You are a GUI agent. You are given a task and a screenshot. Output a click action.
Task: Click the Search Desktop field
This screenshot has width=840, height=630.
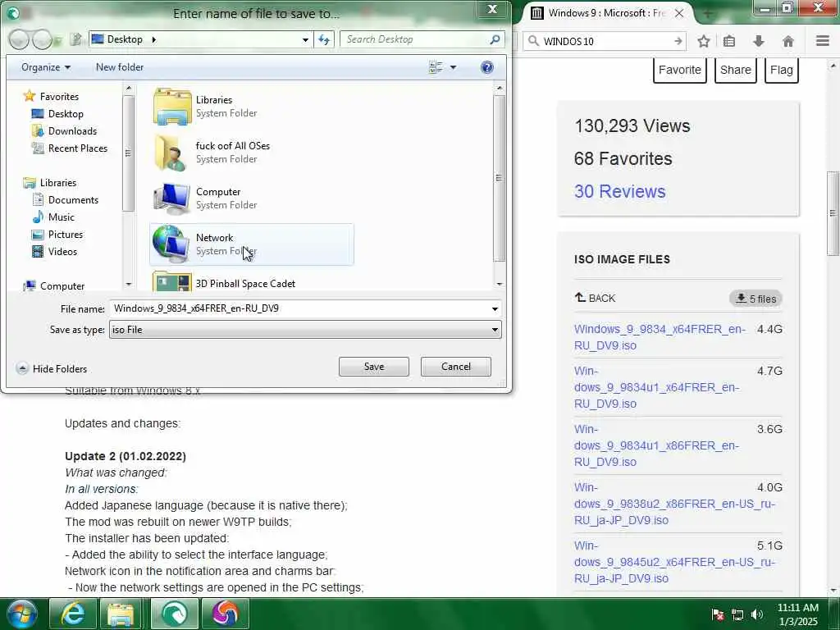pyautogui.click(x=415, y=39)
